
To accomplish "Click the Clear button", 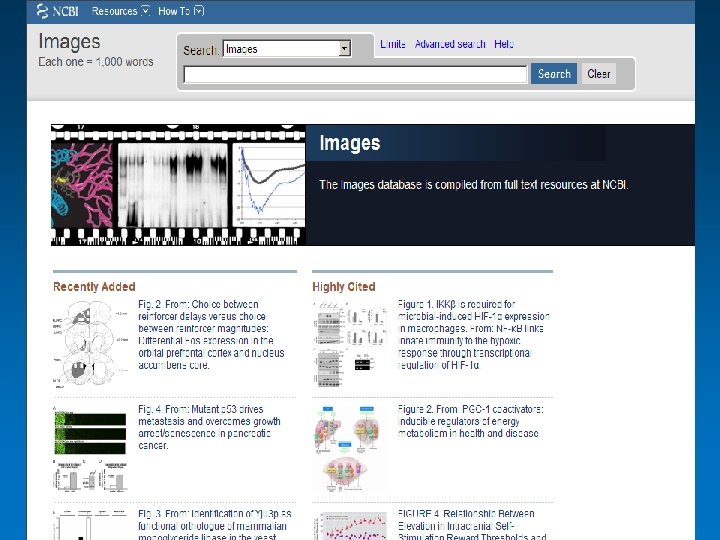I will pyautogui.click(x=598, y=74).
